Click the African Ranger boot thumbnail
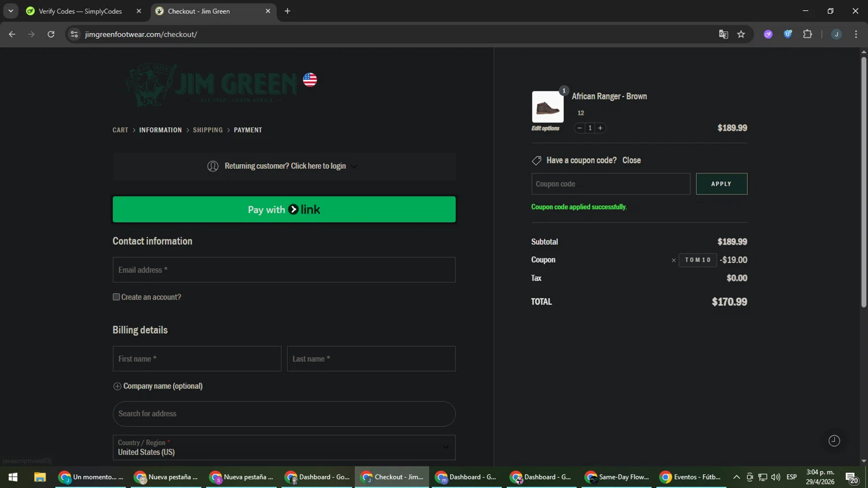The width and height of the screenshot is (868, 488). tap(547, 107)
